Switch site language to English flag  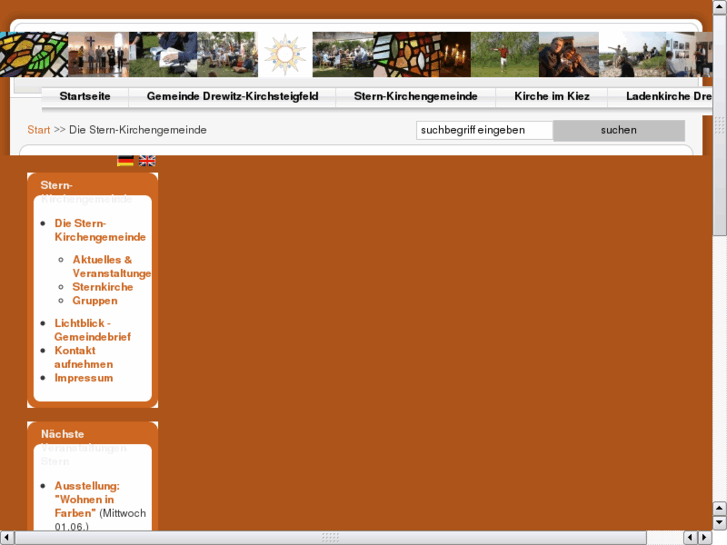(x=147, y=160)
